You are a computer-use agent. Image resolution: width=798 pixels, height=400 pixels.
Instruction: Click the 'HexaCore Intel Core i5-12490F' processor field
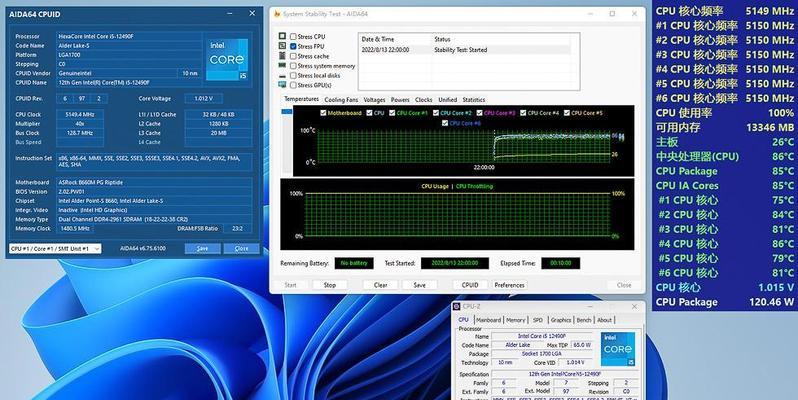tap(129, 36)
